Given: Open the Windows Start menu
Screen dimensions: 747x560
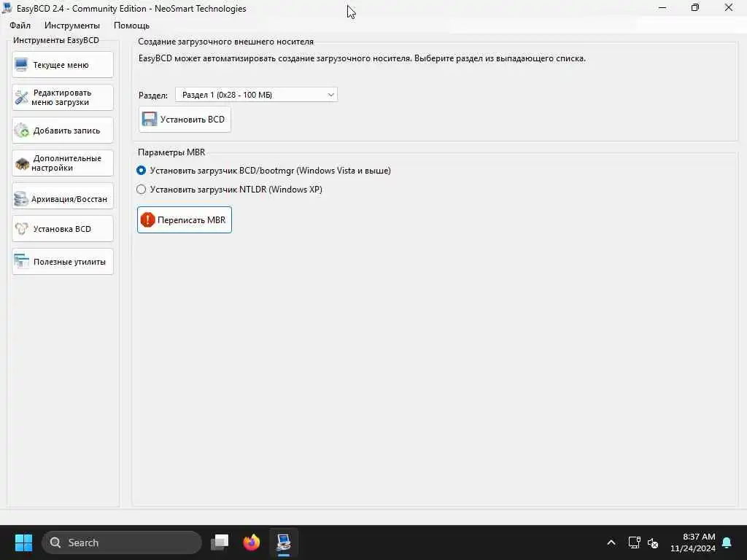Looking at the screenshot, I should pyautogui.click(x=23, y=542).
